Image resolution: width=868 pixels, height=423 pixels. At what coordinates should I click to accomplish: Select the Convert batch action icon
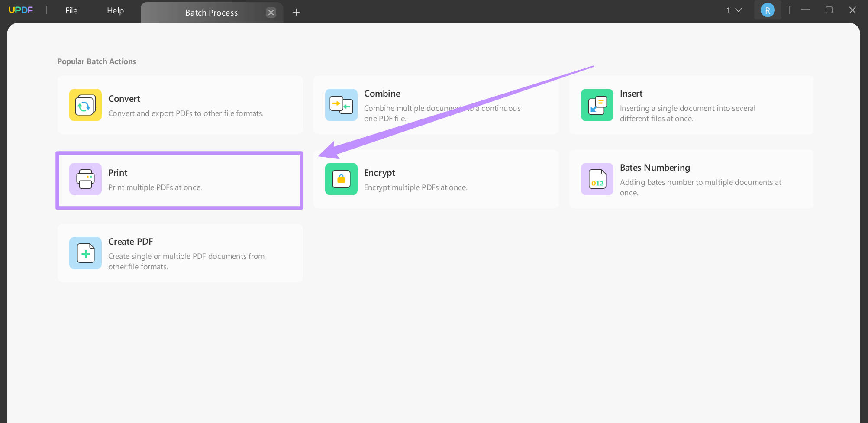click(85, 105)
